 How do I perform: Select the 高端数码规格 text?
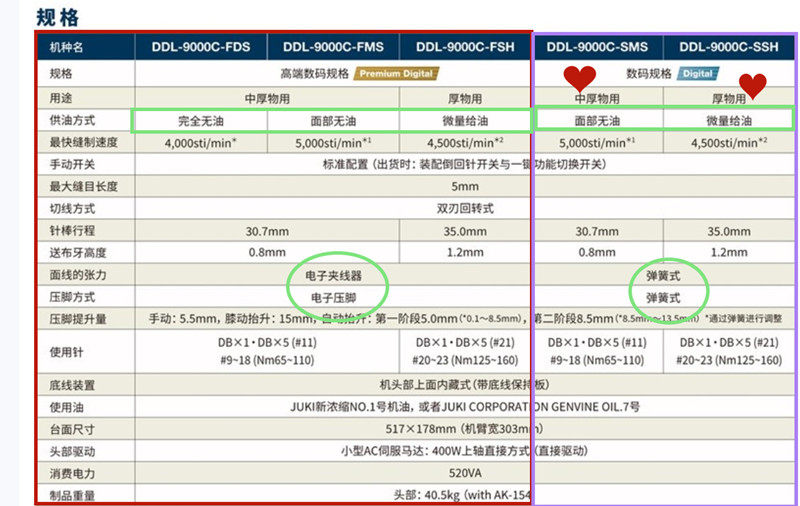tap(314, 73)
